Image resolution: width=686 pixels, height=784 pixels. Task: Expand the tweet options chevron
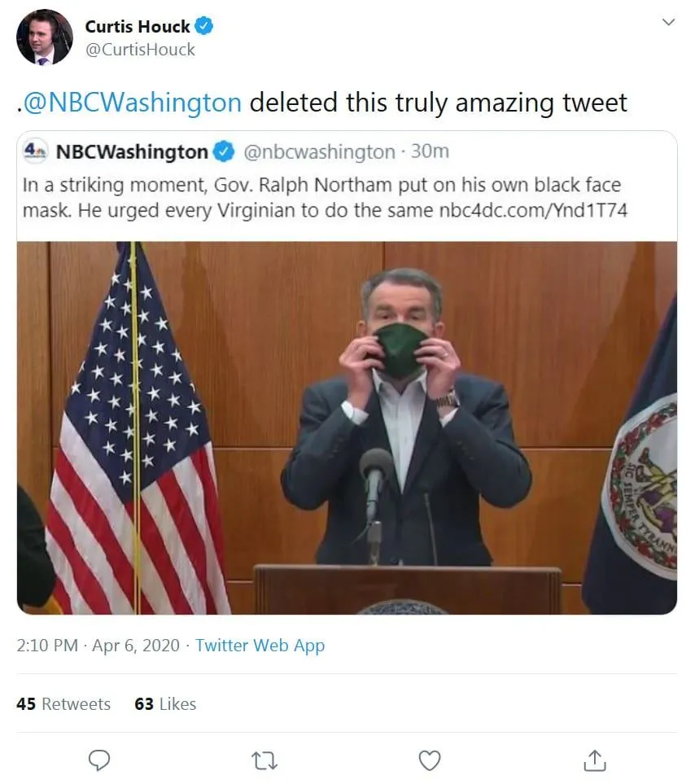pyautogui.click(x=668, y=22)
